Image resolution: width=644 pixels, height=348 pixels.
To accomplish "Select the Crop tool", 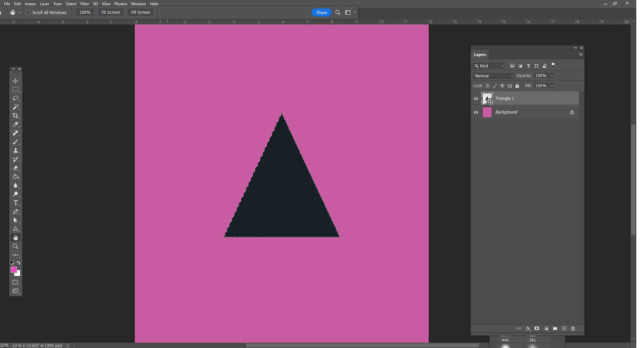I will tap(15, 116).
